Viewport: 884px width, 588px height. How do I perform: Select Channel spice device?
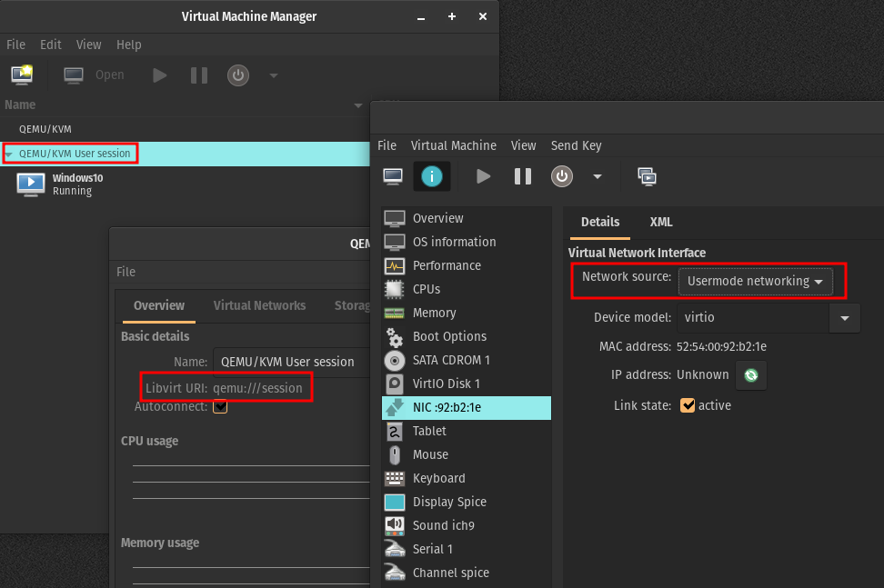pos(467,573)
